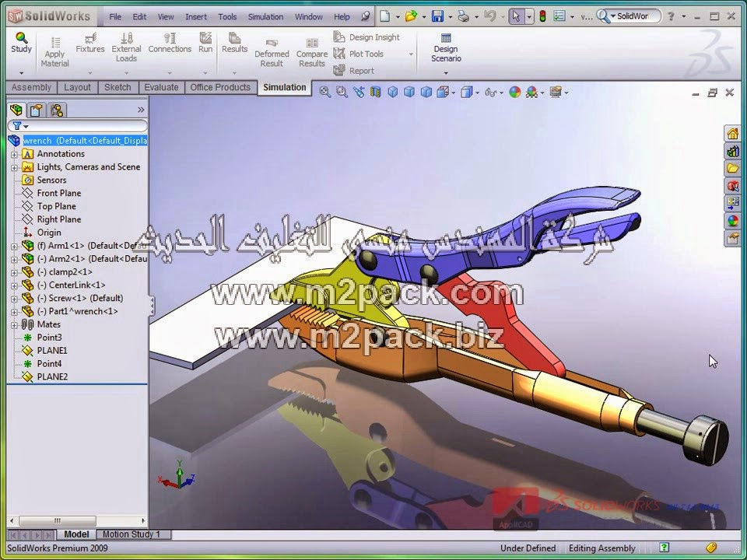
Task: Expand the Arm1<1> component node
Action: click(x=14, y=247)
